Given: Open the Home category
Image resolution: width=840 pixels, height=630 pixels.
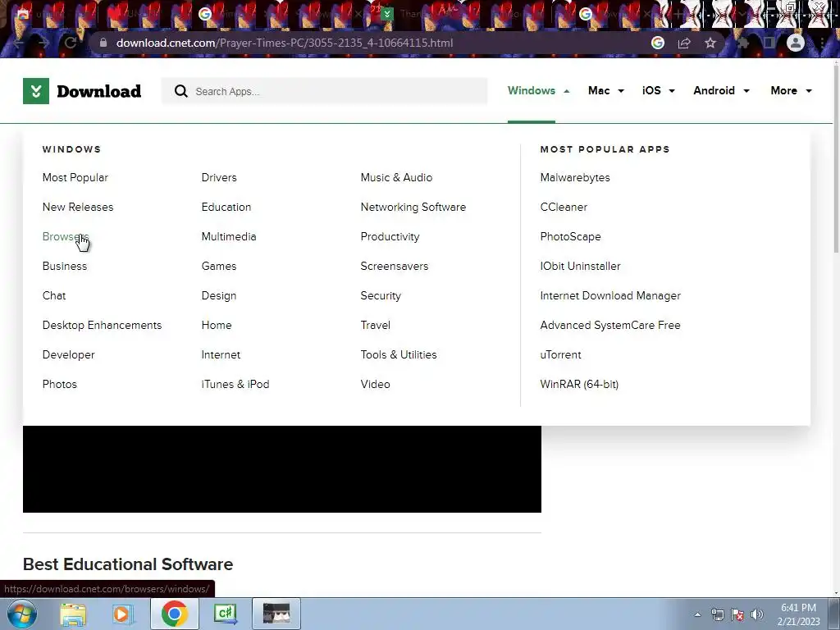Looking at the screenshot, I should [x=217, y=325].
